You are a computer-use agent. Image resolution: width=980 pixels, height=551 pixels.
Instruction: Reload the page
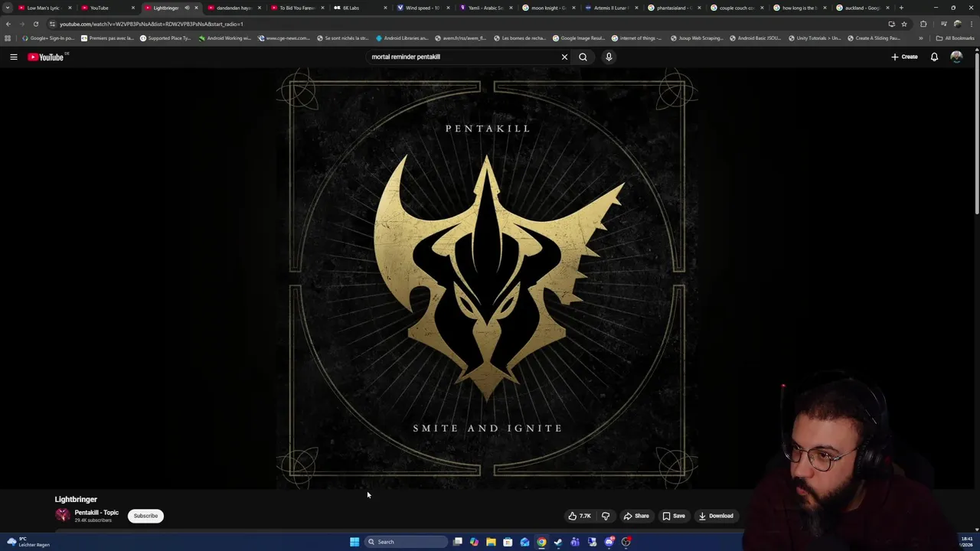coord(35,24)
